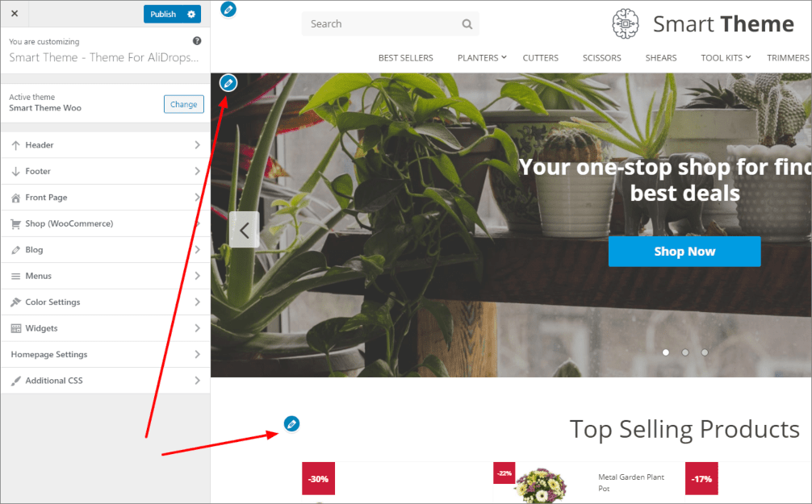Click the edit pencil beside Top Selling Products
Image resolution: width=812 pixels, height=504 pixels.
point(291,424)
